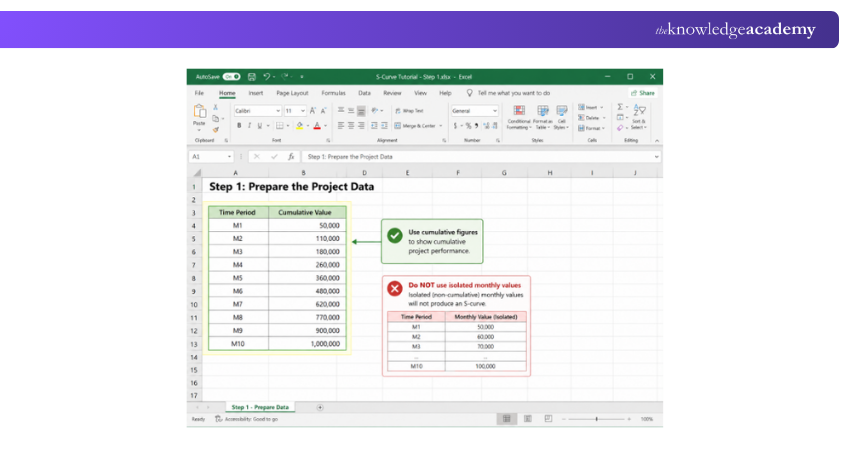Click the accounting dollar format icon

(455, 126)
